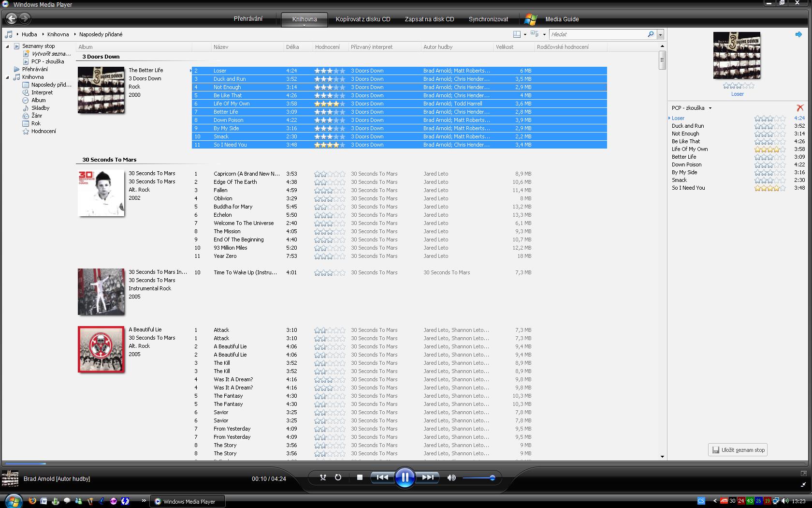Open Hodnocení view in the library tree

click(x=43, y=131)
